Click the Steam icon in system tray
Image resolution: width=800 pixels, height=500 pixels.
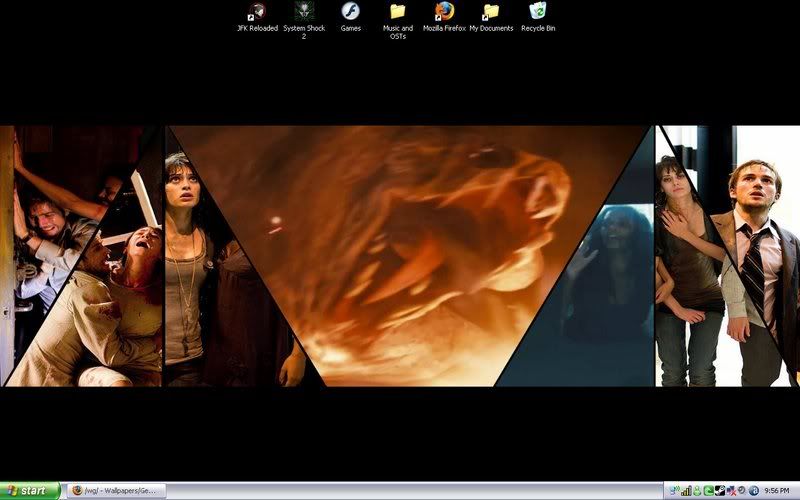pyautogui.click(x=718, y=491)
